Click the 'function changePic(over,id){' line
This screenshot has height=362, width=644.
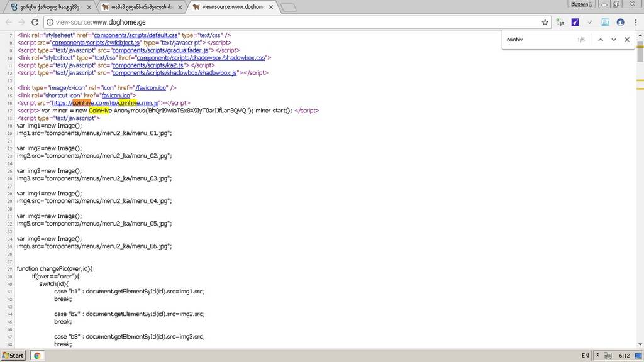click(55, 269)
